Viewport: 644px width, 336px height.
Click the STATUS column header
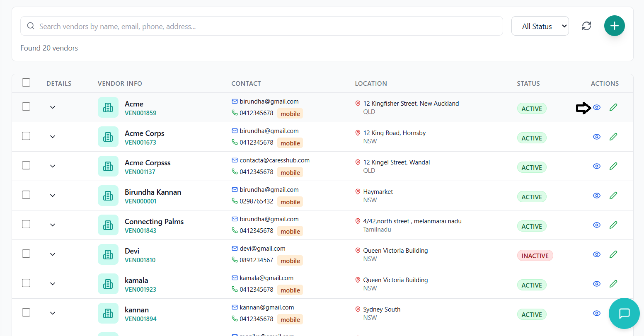pos(528,83)
